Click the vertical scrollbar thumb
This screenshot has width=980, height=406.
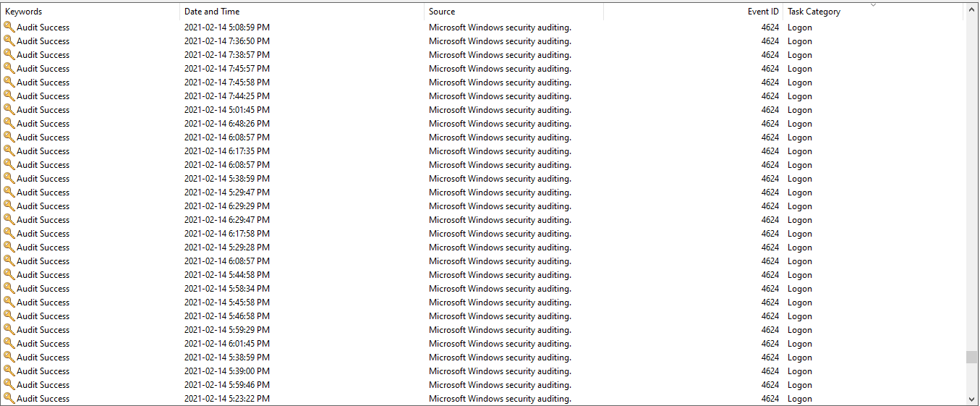[971, 358]
